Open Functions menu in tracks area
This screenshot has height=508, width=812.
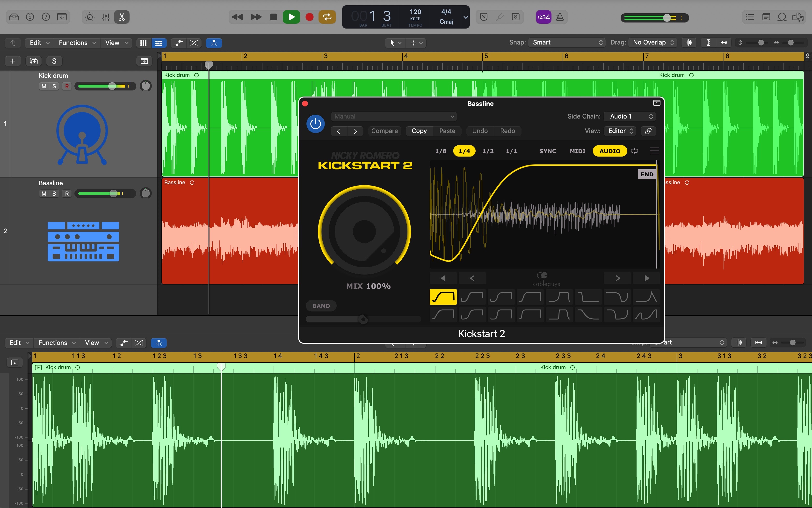(77, 43)
